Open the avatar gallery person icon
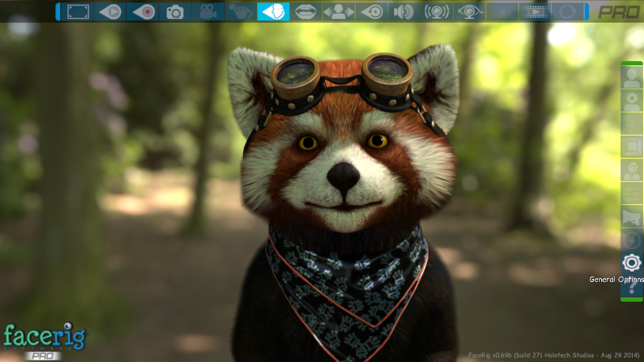 (x=631, y=78)
